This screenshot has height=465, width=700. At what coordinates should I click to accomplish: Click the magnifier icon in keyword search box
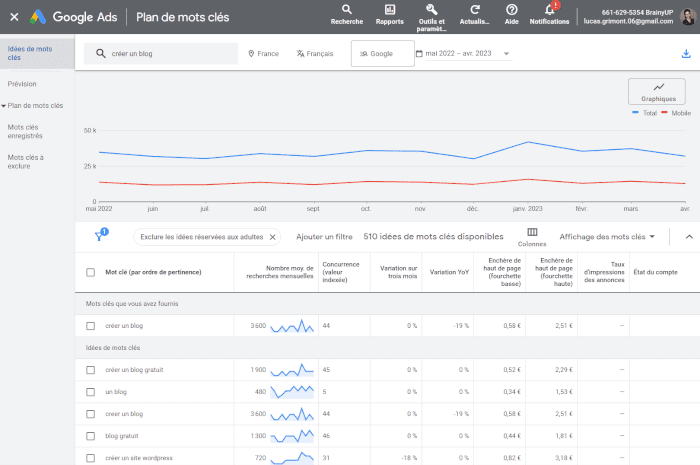[101, 54]
